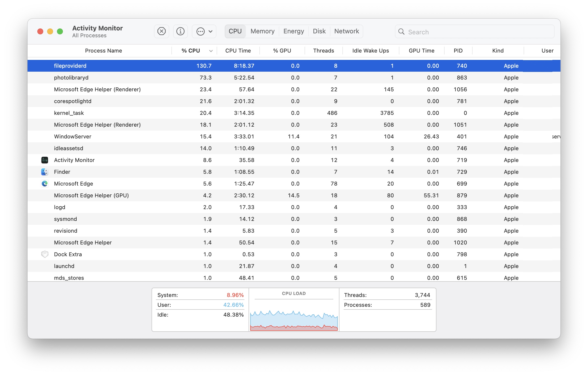This screenshot has width=588, height=375.
Task: Sort by Process Name column header
Action: [x=103, y=51]
